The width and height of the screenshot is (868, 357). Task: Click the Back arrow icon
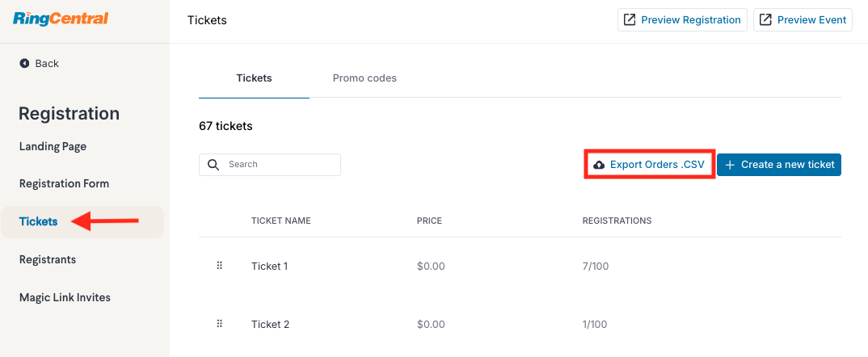tap(24, 64)
